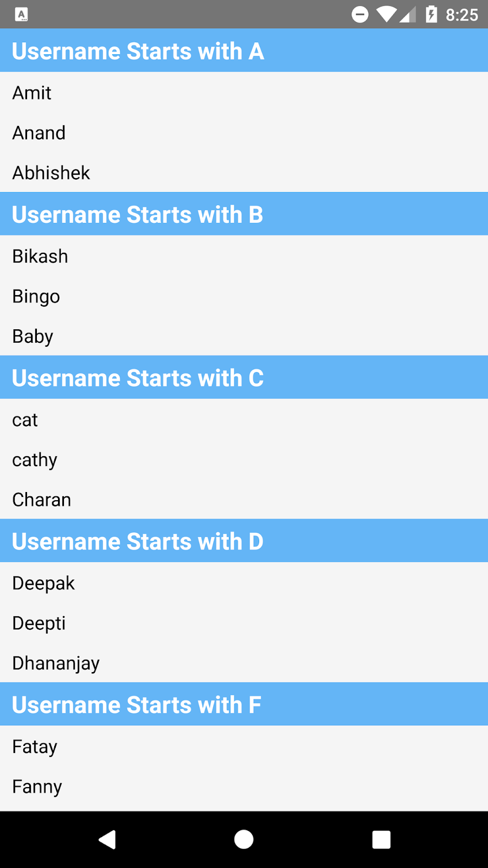Select the username Bingo
The image size is (488, 868).
[x=36, y=296]
